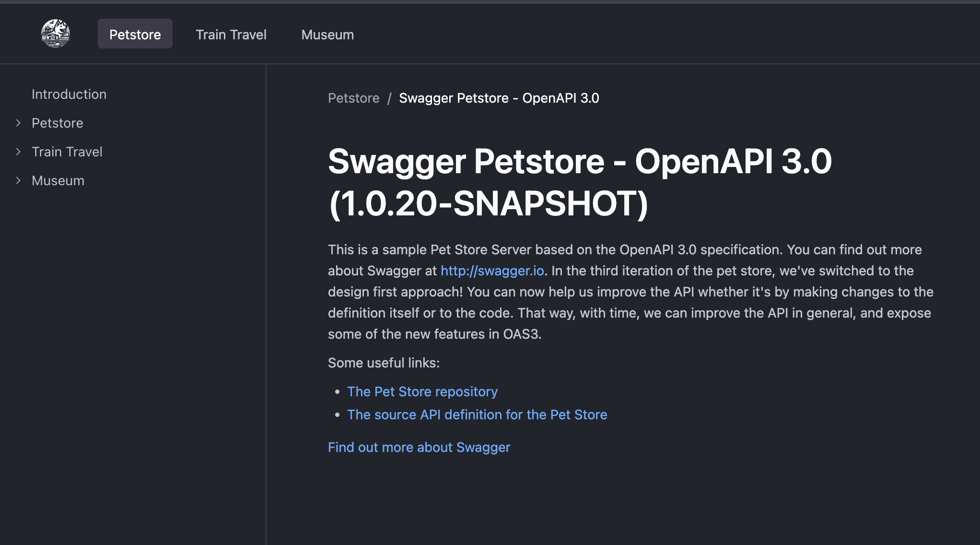Click the Swagger Petstore page heading
The image size is (980, 545).
[580, 182]
